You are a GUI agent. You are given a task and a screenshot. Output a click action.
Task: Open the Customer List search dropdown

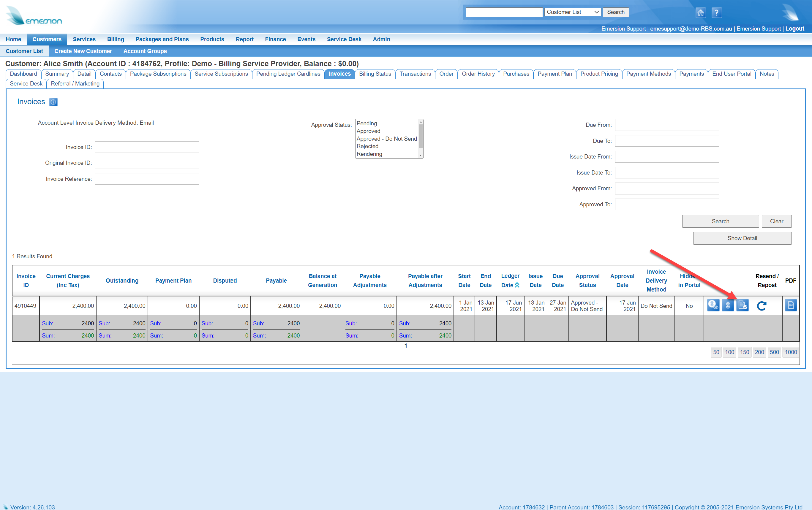click(x=572, y=12)
